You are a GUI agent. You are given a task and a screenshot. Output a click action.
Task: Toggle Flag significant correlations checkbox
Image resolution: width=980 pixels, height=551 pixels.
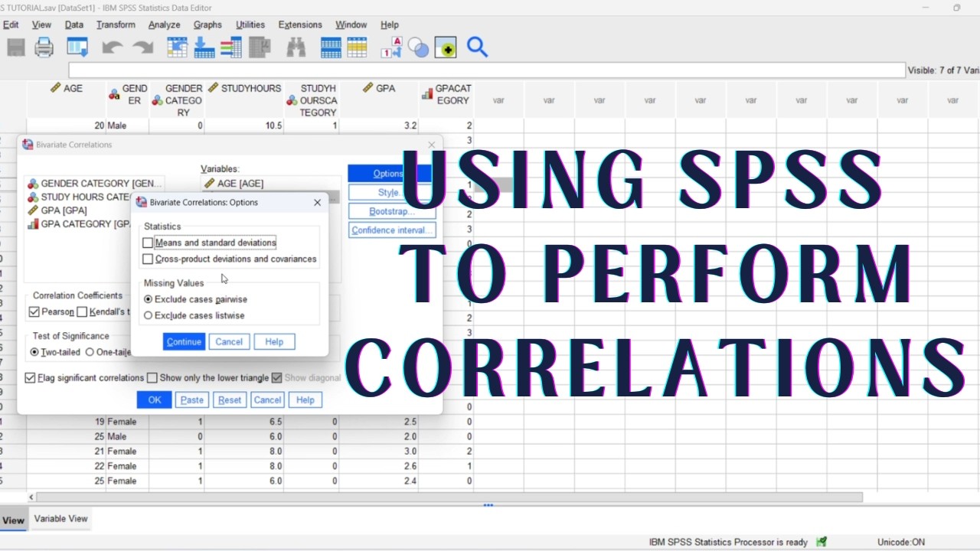[x=30, y=378]
